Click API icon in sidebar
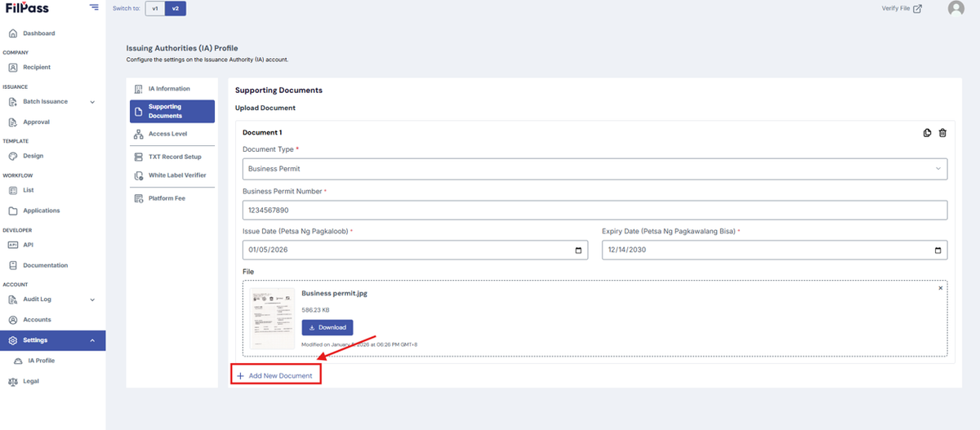The width and height of the screenshot is (980, 430). [13, 245]
